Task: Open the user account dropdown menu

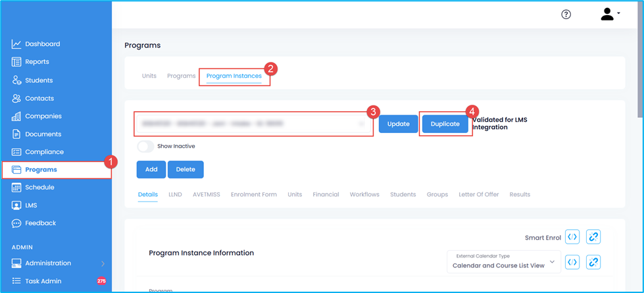Action: point(610,14)
